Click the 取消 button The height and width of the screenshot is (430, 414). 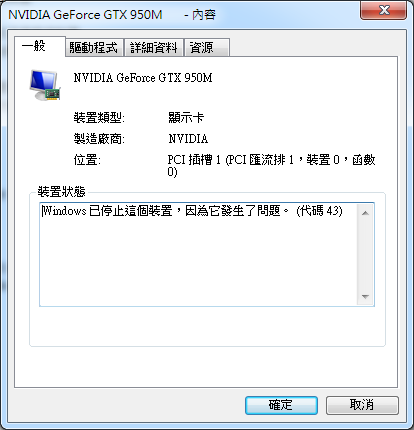point(362,405)
